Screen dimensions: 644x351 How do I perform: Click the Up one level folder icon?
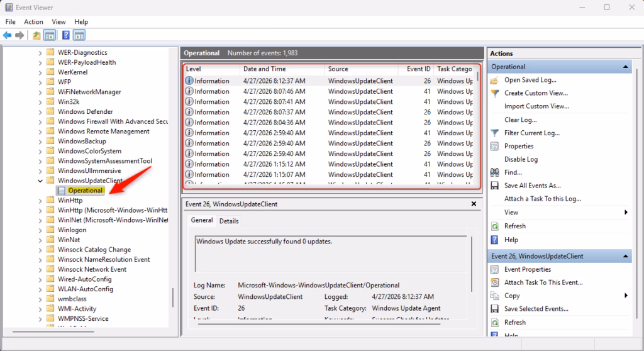36,35
